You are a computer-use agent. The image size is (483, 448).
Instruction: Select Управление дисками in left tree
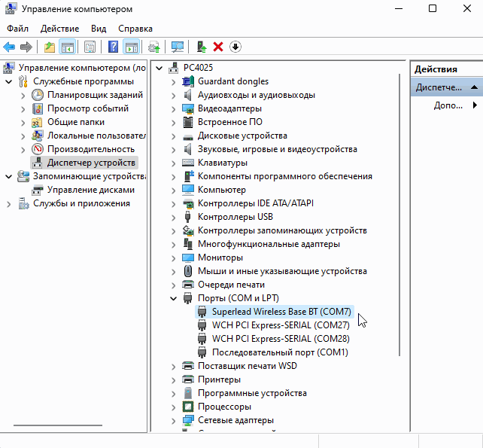[x=90, y=190]
